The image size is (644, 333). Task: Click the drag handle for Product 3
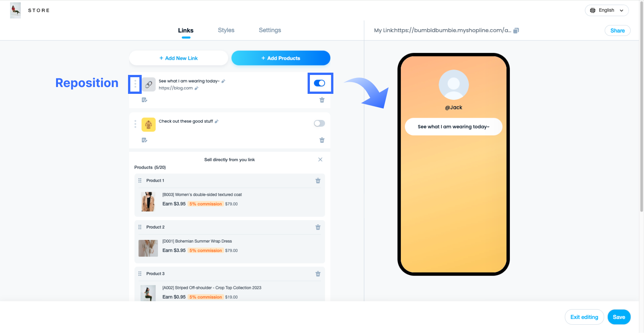click(x=140, y=274)
